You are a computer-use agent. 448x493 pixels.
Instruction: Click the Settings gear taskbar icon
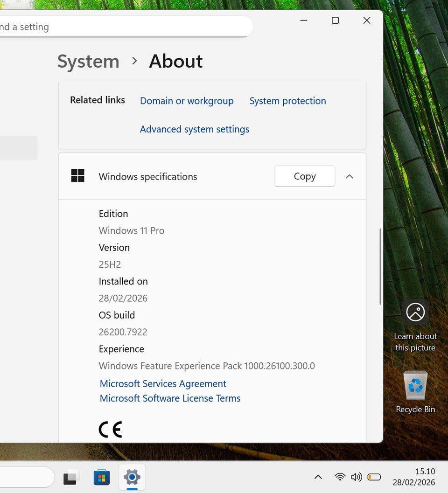pyautogui.click(x=132, y=477)
